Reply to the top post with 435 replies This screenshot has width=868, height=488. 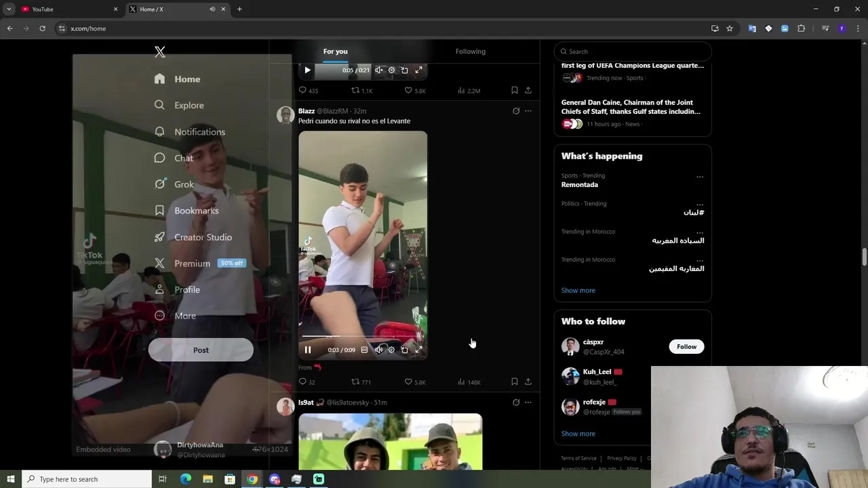click(309, 90)
